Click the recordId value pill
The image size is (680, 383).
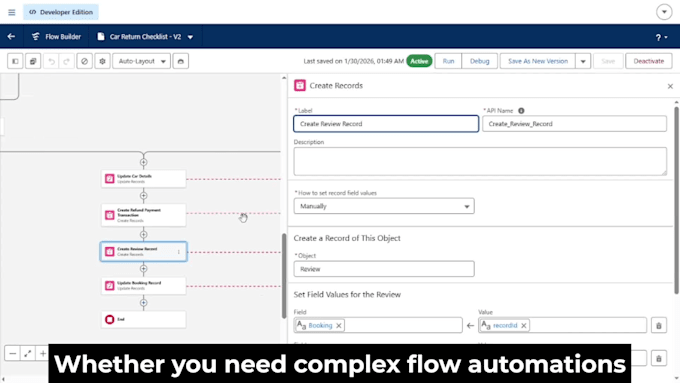coord(505,325)
